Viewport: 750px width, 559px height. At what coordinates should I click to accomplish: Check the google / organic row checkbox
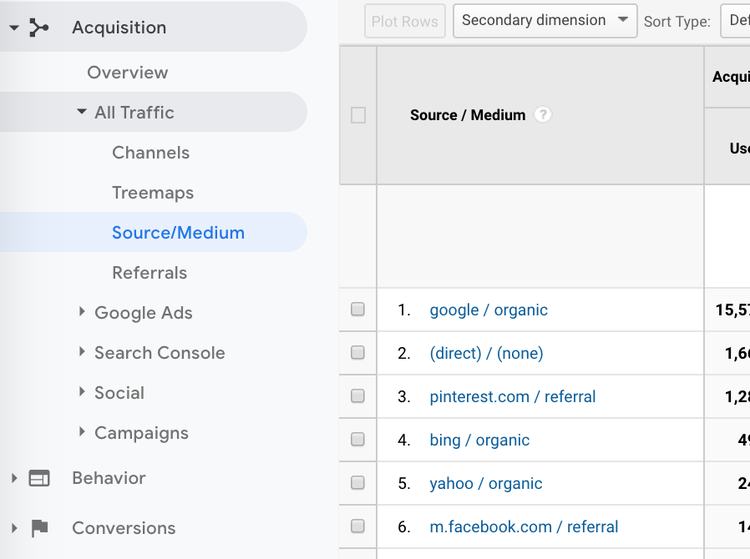pos(357,309)
